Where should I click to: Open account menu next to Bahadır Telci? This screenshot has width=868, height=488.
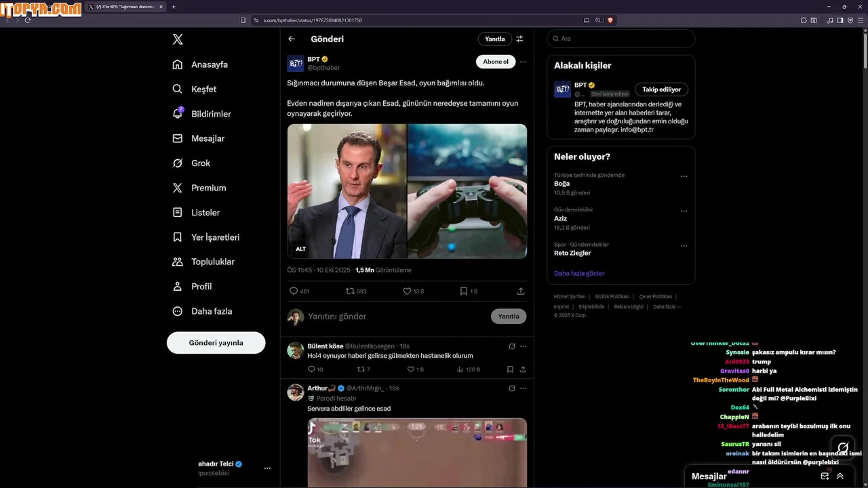(x=267, y=468)
